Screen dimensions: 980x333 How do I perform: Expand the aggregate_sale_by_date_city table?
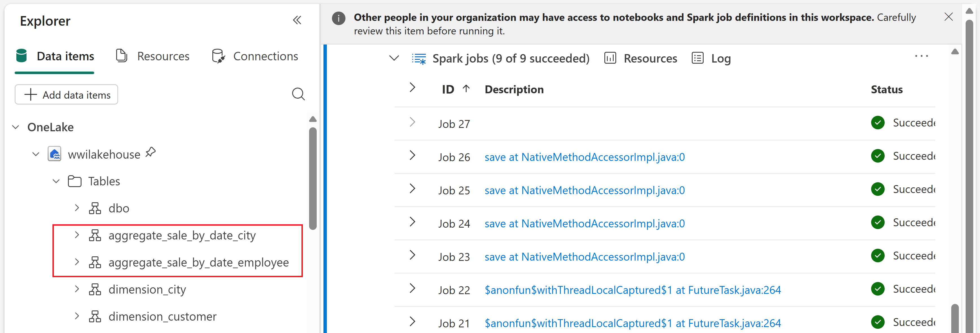77,235
